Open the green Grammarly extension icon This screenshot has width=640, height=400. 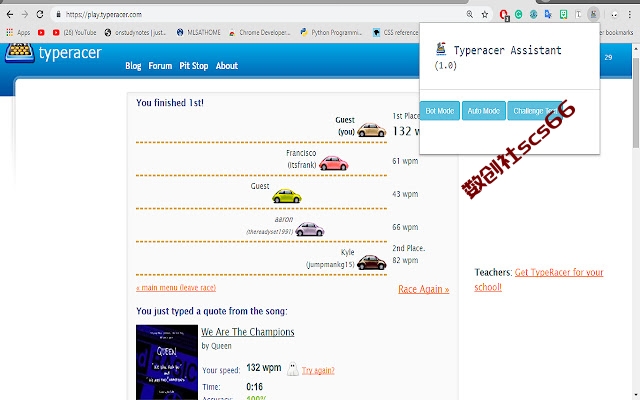518,15
